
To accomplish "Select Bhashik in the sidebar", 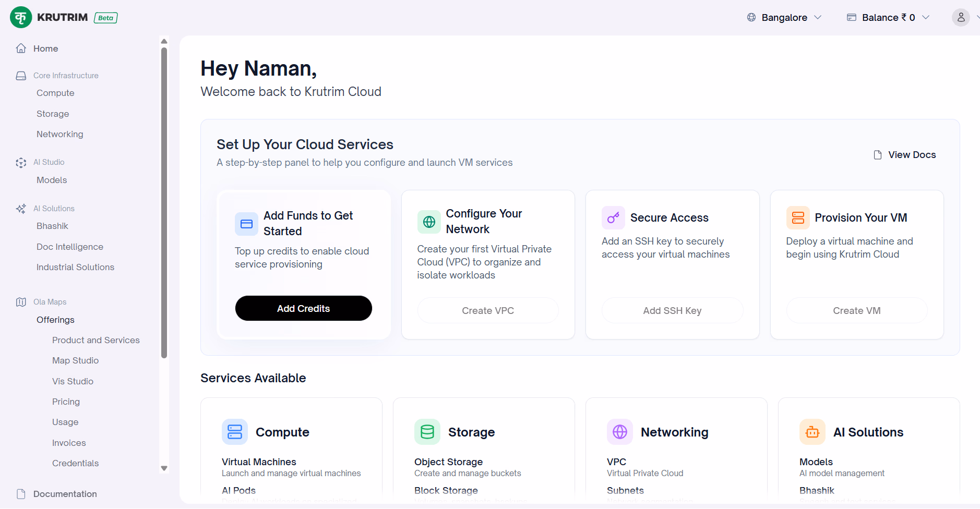I will [x=52, y=226].
